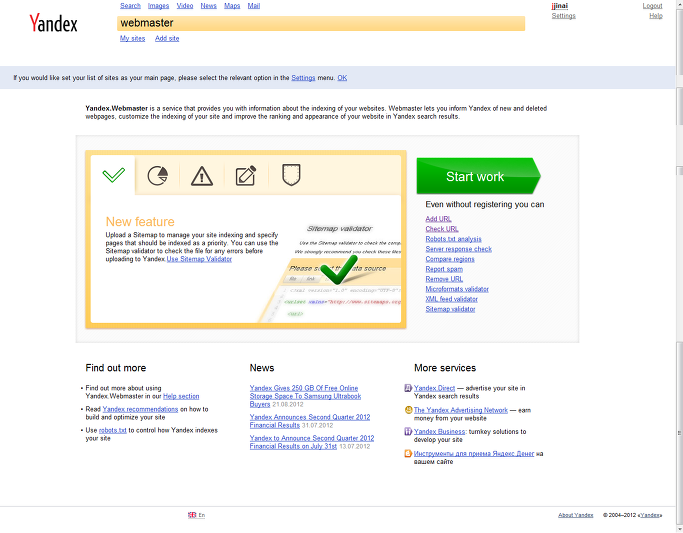Screen dimensions: 683x533
Task: Open the pie chart statistics tab
Action: [x=158, y=175]
